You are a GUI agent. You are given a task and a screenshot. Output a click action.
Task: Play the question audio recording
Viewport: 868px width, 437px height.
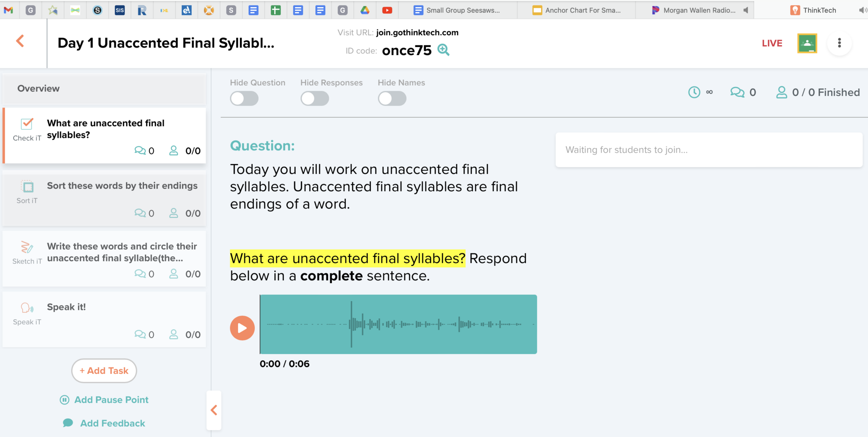click(x=242, y=328)
